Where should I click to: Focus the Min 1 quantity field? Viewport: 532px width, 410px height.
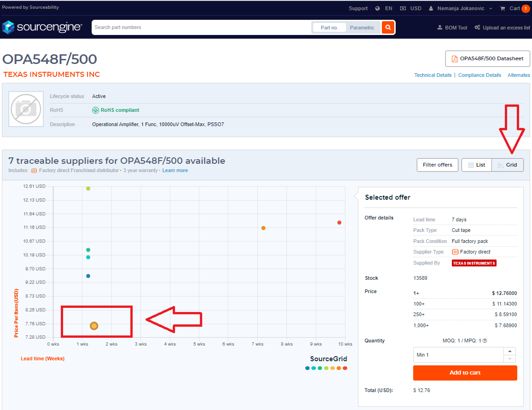pos(458,355)
